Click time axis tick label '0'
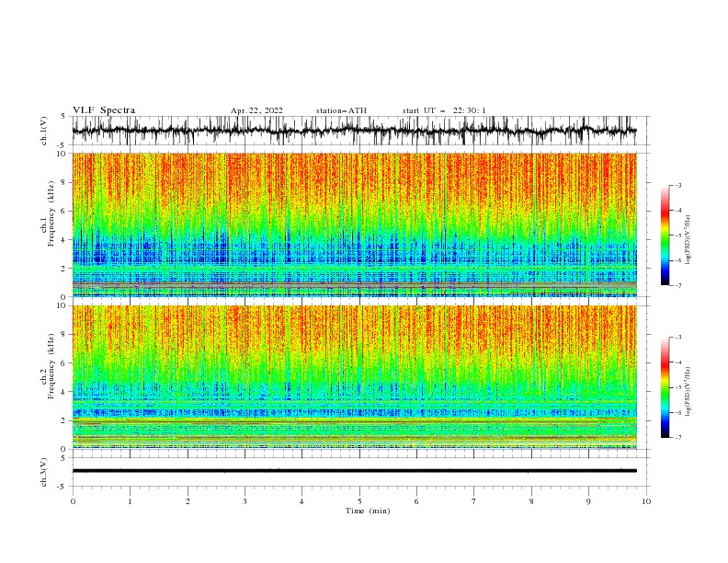This screenshot has width=728, height=563. (x=73, y=501)
